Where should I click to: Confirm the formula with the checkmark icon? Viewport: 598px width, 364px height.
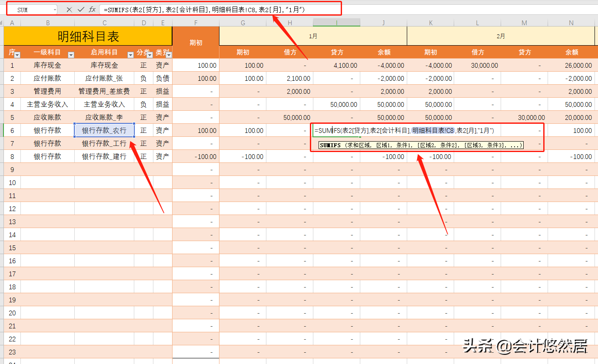[81, 10]
